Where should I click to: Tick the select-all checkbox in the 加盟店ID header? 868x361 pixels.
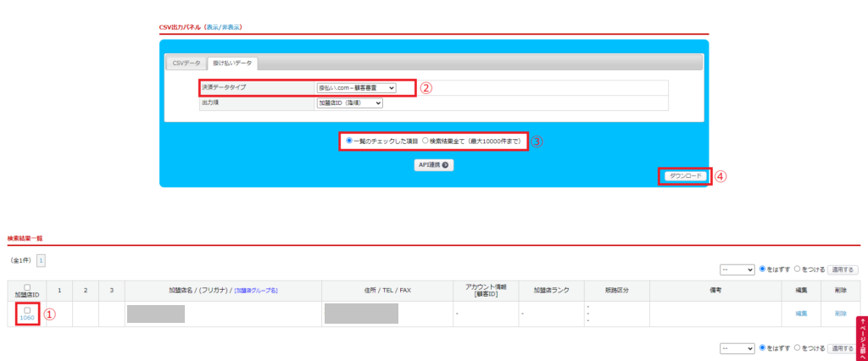[x=27, y=287]
